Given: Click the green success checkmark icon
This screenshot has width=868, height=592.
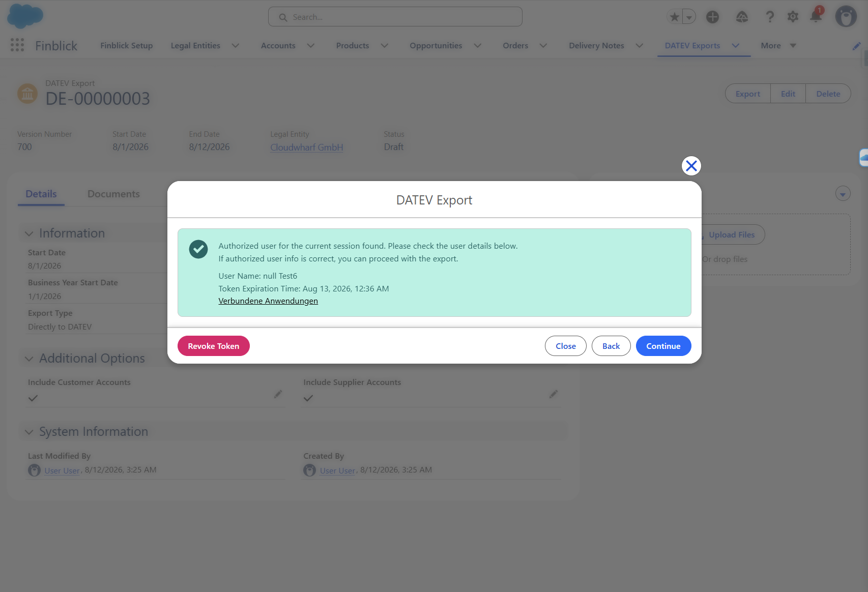Looking at the screenshot, I should point(198,249).
